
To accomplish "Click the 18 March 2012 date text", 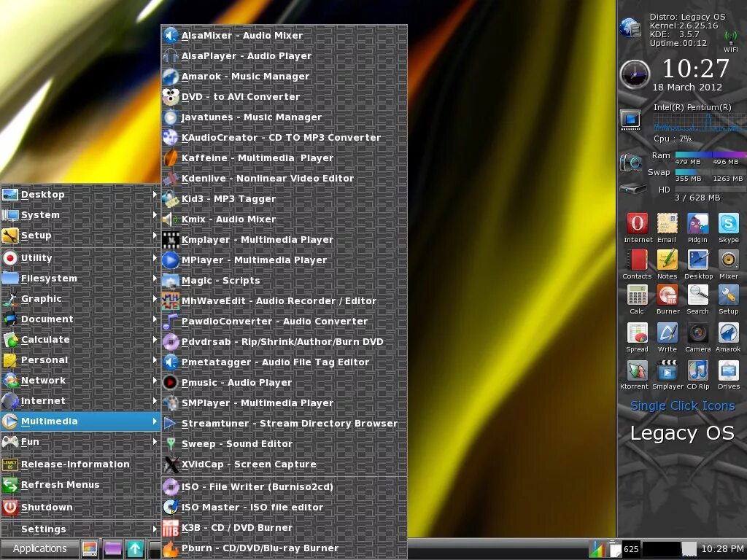I will [x=687, y=87].
